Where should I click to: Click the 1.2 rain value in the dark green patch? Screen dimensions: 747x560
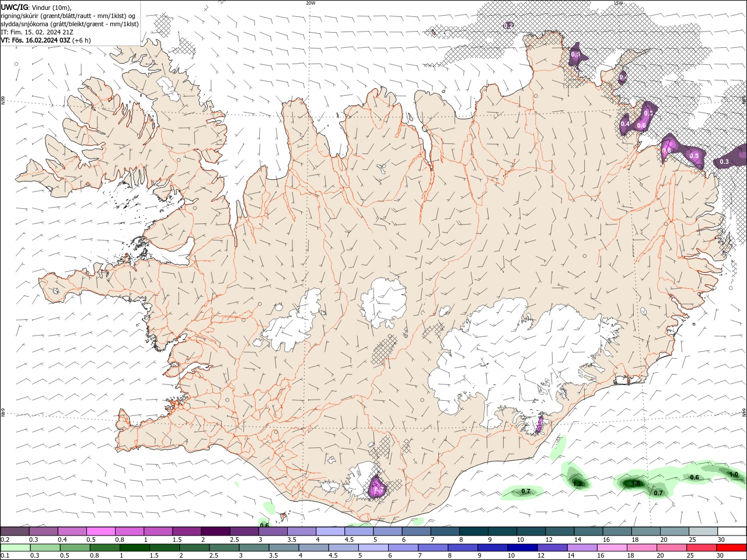(x=577, y=484)
